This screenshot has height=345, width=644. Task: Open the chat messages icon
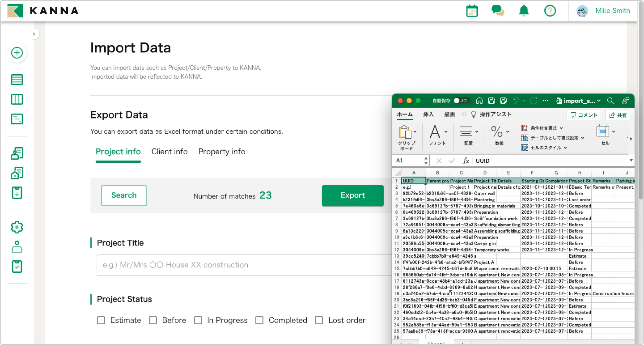(x=498, y=11)
